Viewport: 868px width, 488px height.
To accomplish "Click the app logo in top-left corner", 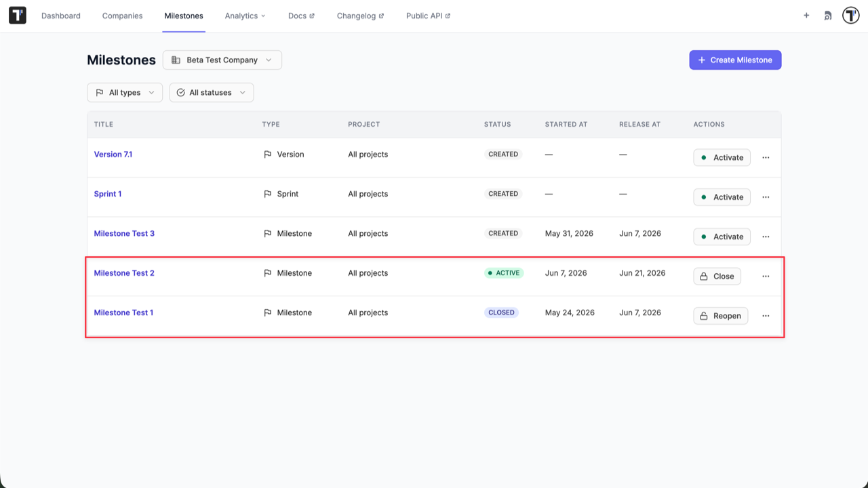I will pos(18,16).
